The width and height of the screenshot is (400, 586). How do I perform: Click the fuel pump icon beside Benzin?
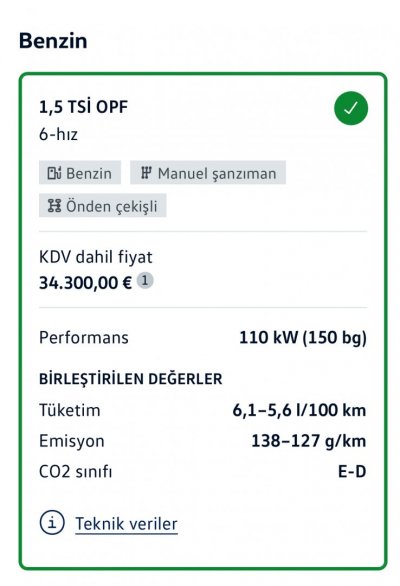(54, 173)
